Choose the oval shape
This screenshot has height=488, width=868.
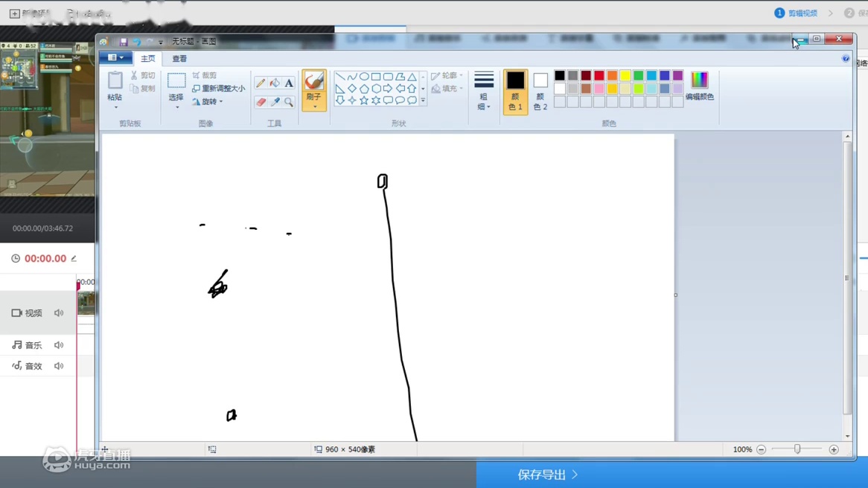click(364, 77)
